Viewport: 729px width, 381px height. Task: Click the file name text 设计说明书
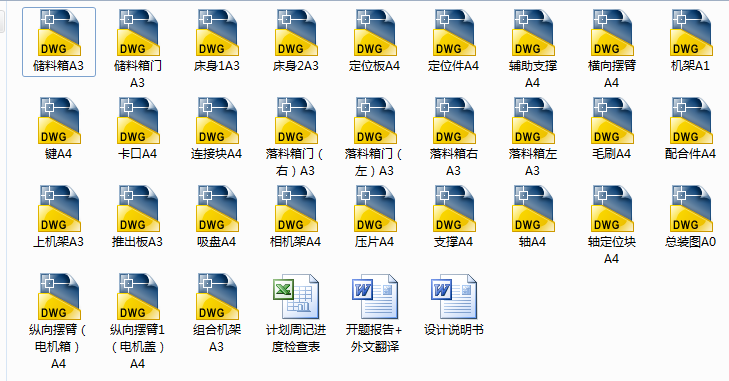tap(454, 330)
